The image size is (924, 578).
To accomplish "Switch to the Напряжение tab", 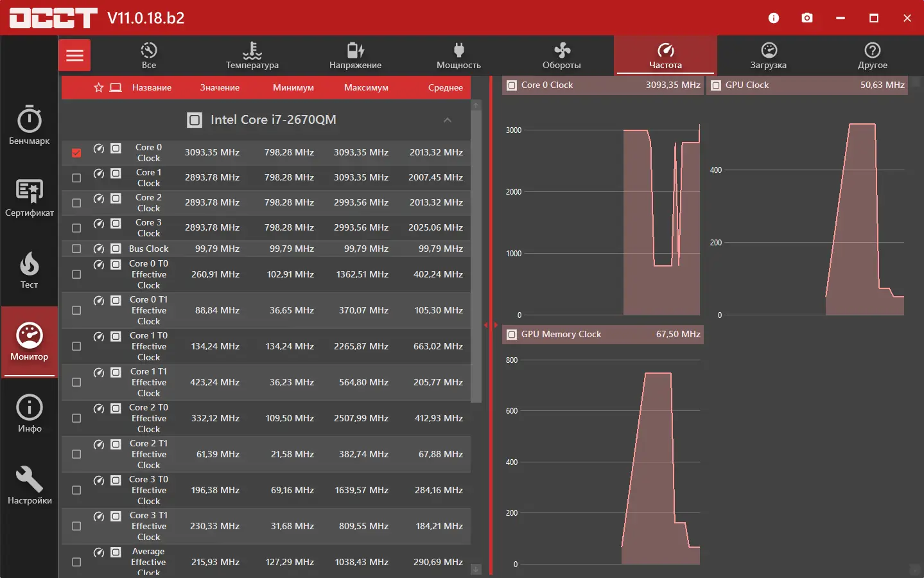I will [356, 55].
